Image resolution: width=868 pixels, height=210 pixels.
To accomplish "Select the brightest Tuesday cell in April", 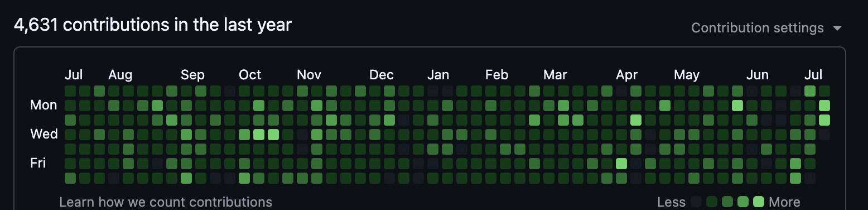I will point(636,120).
